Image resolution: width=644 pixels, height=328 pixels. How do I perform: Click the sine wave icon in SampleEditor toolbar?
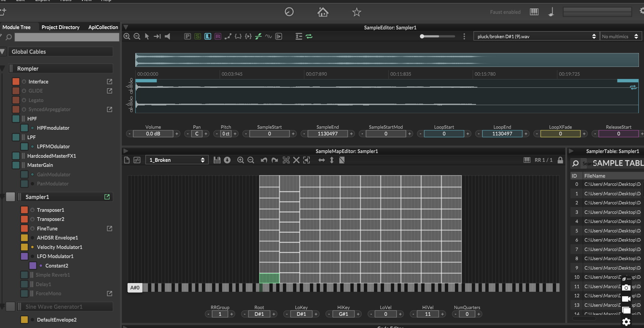coord(269,36)
